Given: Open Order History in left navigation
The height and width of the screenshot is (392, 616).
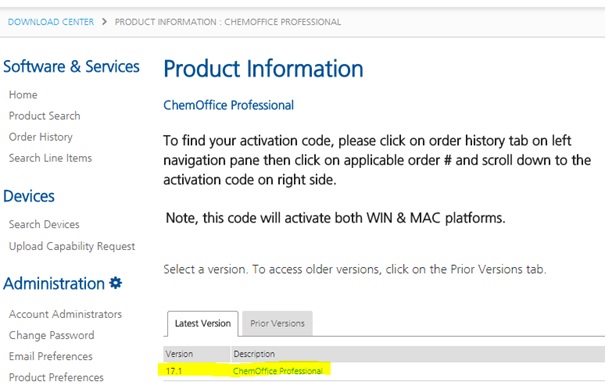Looking at the screenshot, I should pyautogui.click(x=40, y=137).
